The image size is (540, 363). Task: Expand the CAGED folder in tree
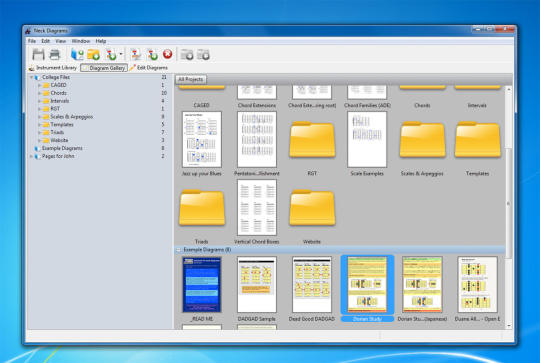tap(39, 85)
